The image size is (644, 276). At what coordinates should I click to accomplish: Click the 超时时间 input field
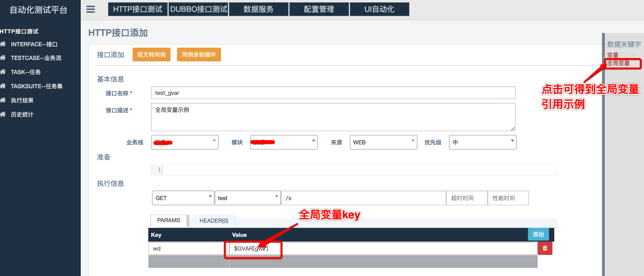click(467, 198)
